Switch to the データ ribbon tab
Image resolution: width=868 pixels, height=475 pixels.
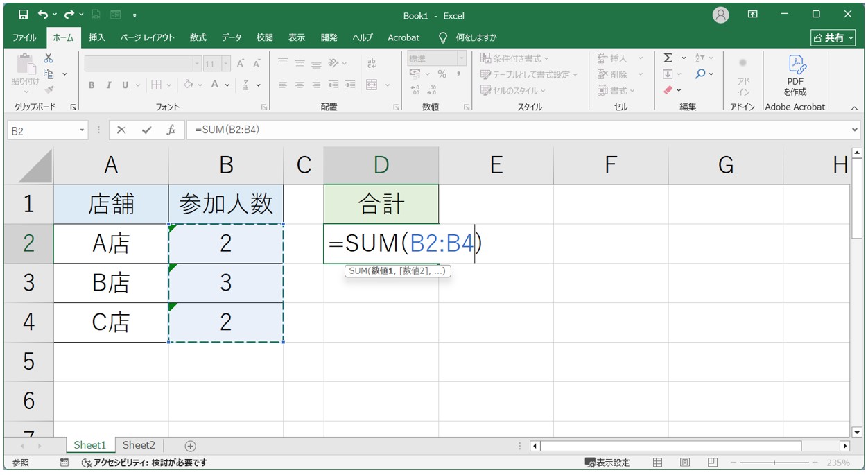232,37
